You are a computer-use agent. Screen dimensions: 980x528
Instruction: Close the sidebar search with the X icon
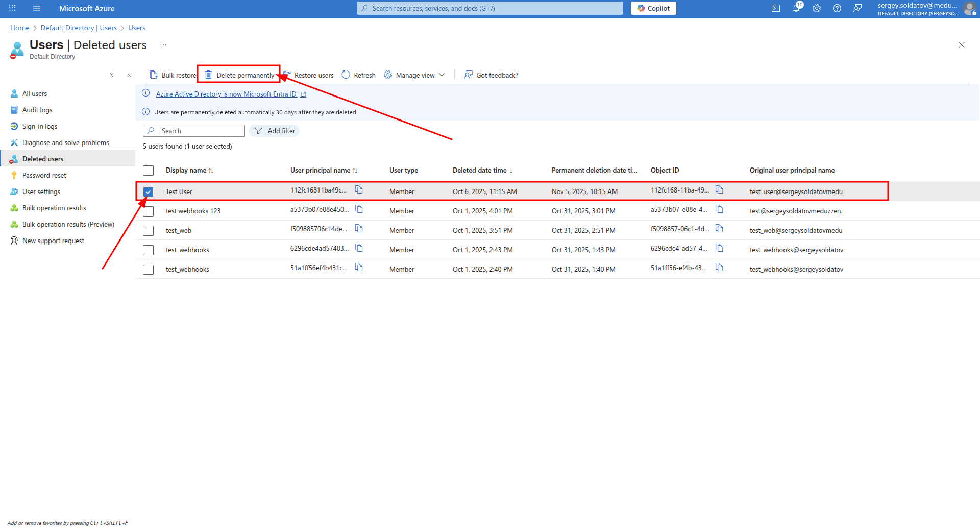(x=112, y=75)
